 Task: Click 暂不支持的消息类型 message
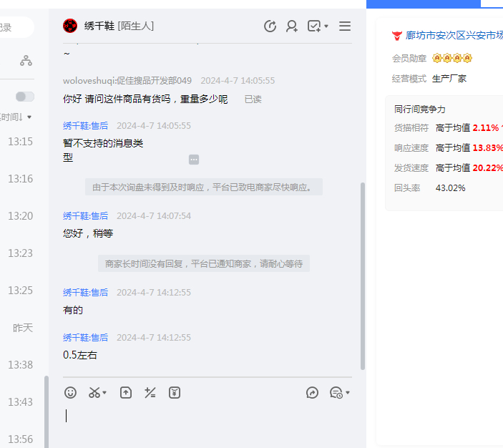click(x=103, y=150)
